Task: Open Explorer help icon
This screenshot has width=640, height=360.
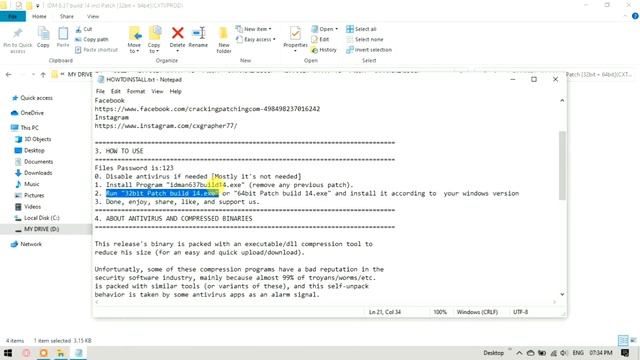Action: coord(635,16)
